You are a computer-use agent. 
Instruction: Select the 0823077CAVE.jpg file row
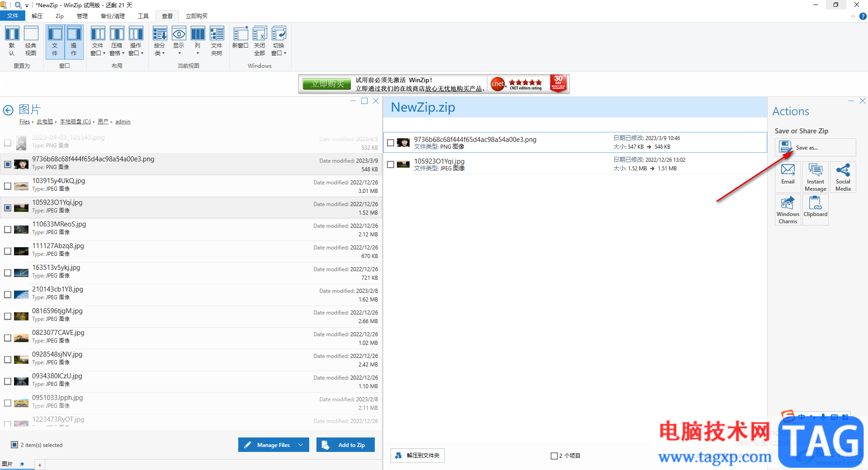click(191, 338)
